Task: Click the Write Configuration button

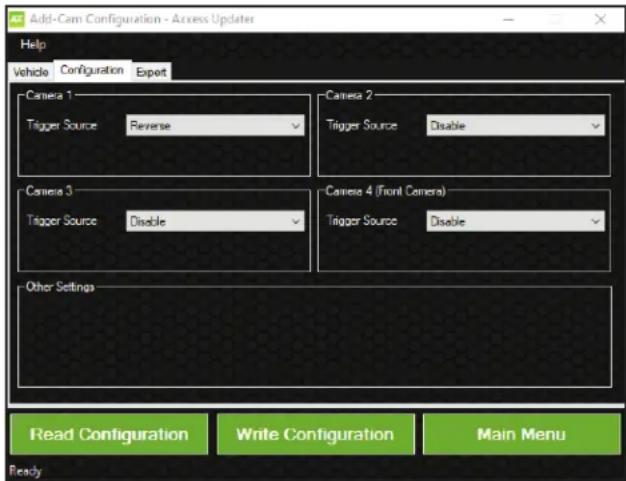Action: click(x=315, y=434)
